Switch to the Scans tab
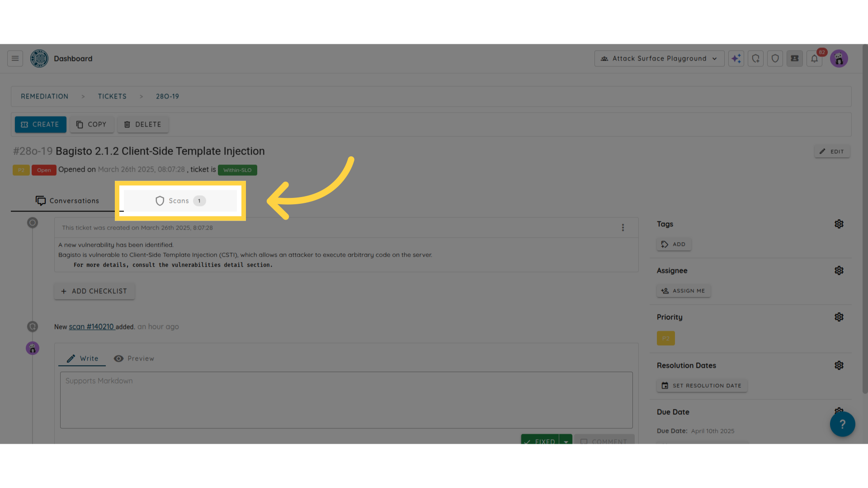The height and width of the screenshot is (488, 868). point(180,201)
